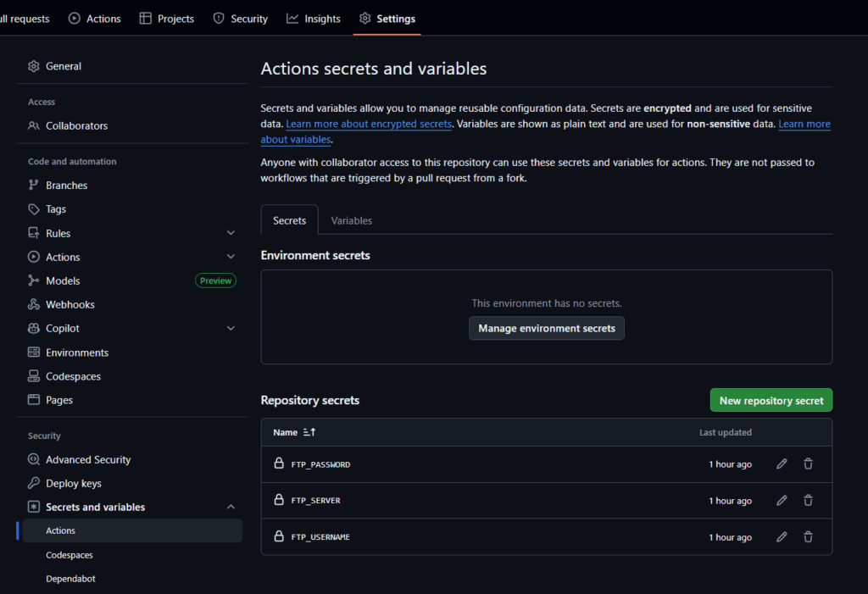Open the Pull requests tab
Image resolution: width=868 pixels, height=594 pixels.
[x=25, y=19]
